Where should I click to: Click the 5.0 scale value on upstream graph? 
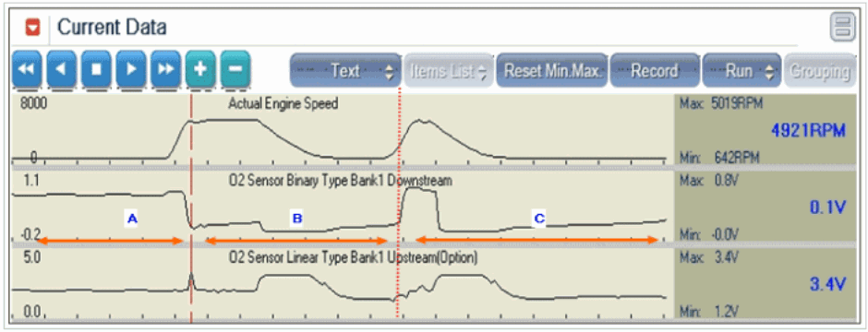[x=31, y=258]
